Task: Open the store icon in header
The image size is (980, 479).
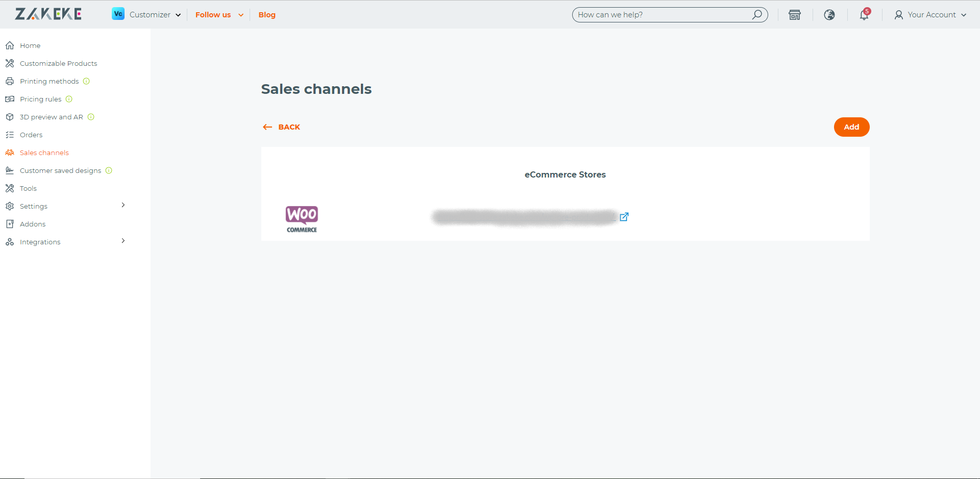Action: pos(795,15)
